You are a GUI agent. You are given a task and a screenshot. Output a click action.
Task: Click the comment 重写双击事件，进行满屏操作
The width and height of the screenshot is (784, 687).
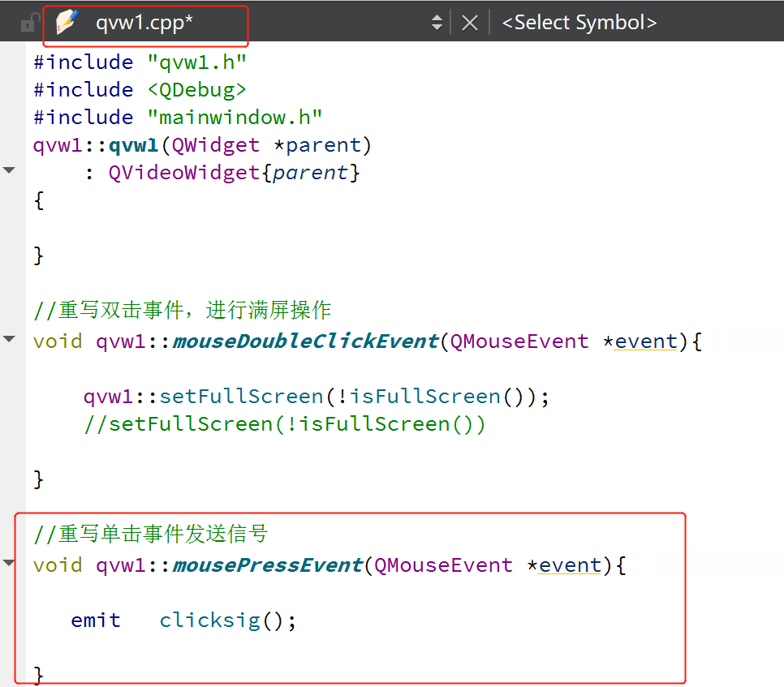click(182, 310)
